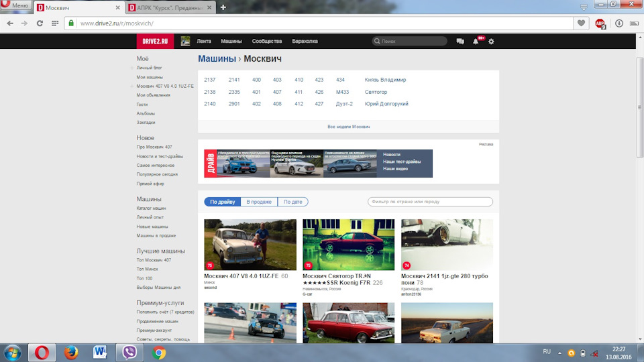
Task: Click the green padlock security icon
Action: point(71,23)
